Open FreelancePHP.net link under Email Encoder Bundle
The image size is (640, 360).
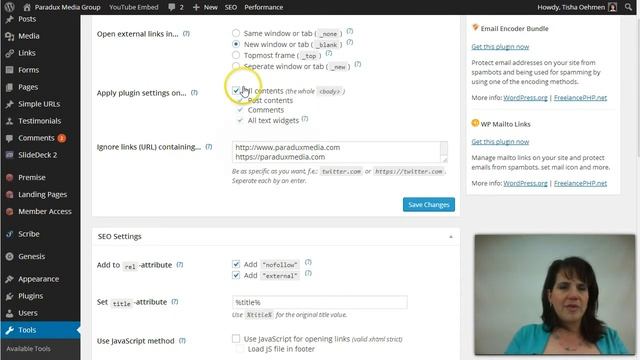580,98
